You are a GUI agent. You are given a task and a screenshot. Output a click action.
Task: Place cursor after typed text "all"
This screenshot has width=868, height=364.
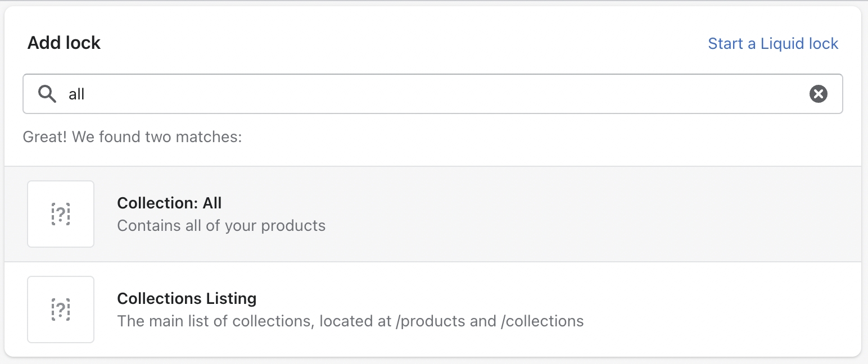[85, 94]
